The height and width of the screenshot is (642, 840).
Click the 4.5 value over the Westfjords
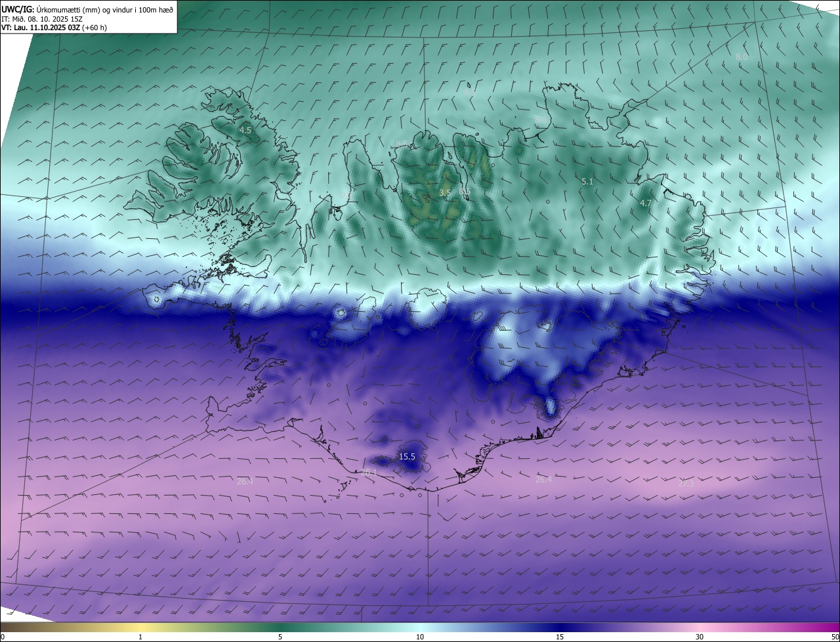[245, 131]
